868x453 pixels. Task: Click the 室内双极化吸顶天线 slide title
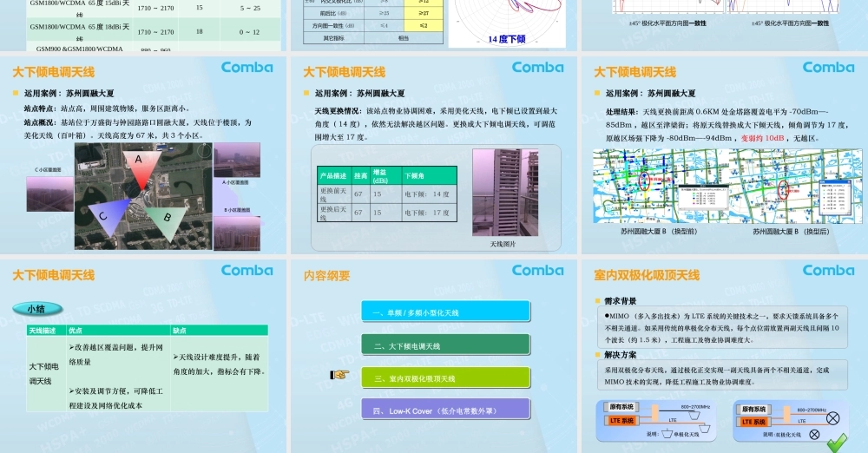(647, 275)
